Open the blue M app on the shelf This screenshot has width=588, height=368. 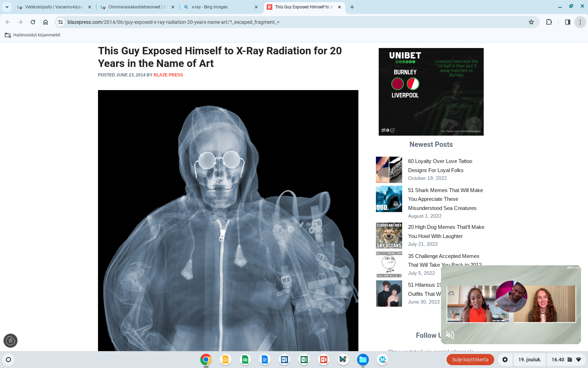[382, 360]
